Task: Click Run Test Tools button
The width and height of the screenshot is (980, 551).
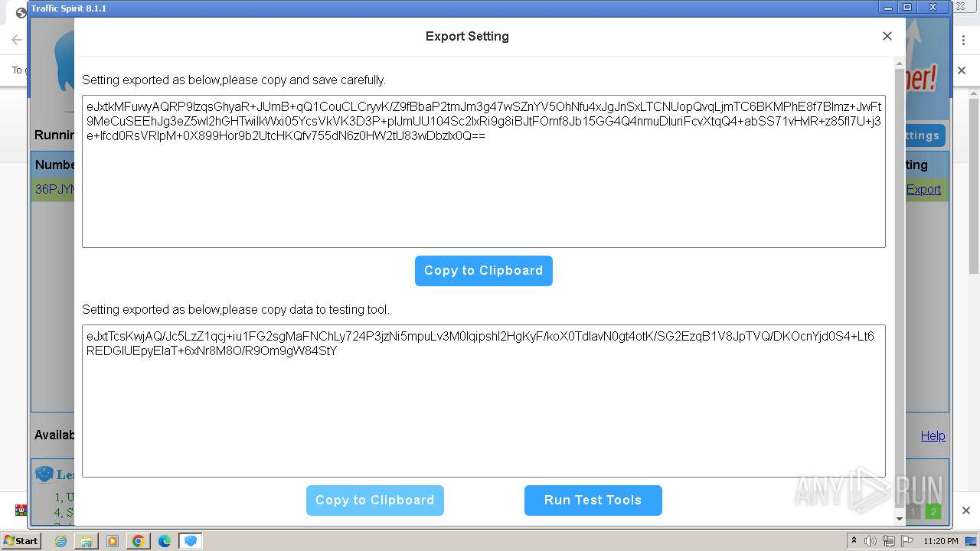Action: click(x=593, y=500)
